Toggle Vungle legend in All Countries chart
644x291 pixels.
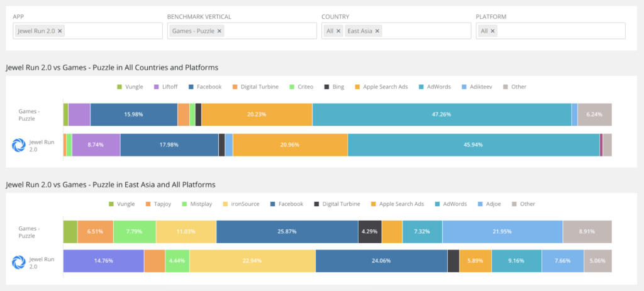point(130,87)
